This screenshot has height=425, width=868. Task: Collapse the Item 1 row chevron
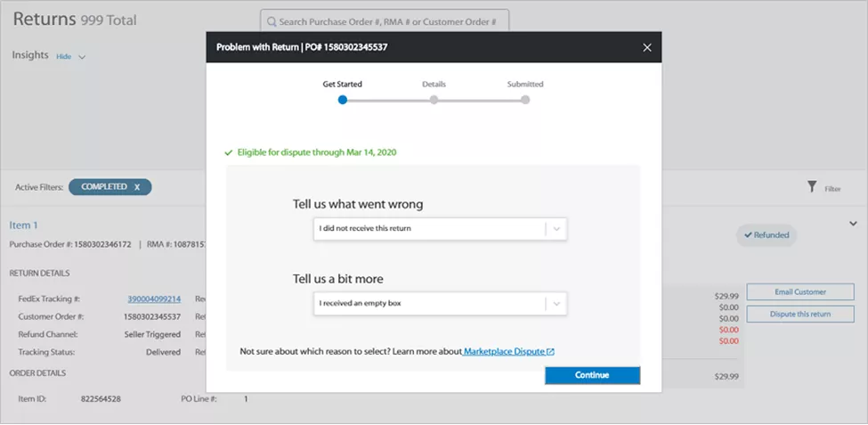tap(853, 224)
